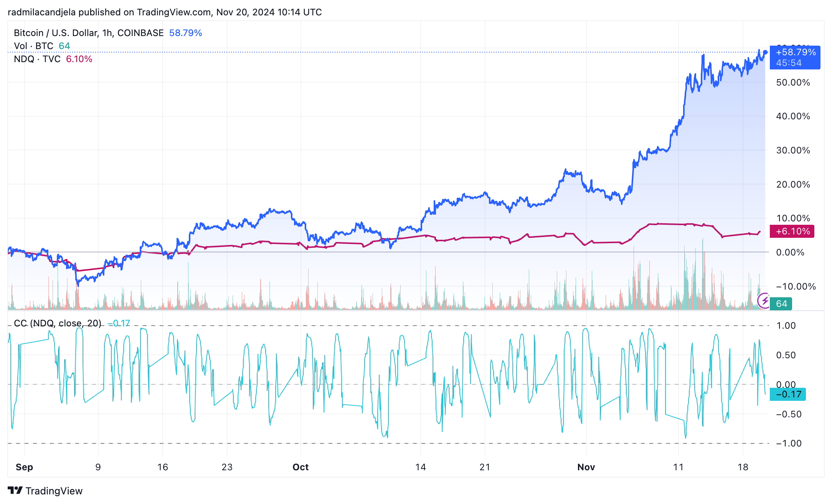Viewport: 832px width, 504px height.
Task: Click the −0.50 correlation scale label
Action: pos(789,414)
